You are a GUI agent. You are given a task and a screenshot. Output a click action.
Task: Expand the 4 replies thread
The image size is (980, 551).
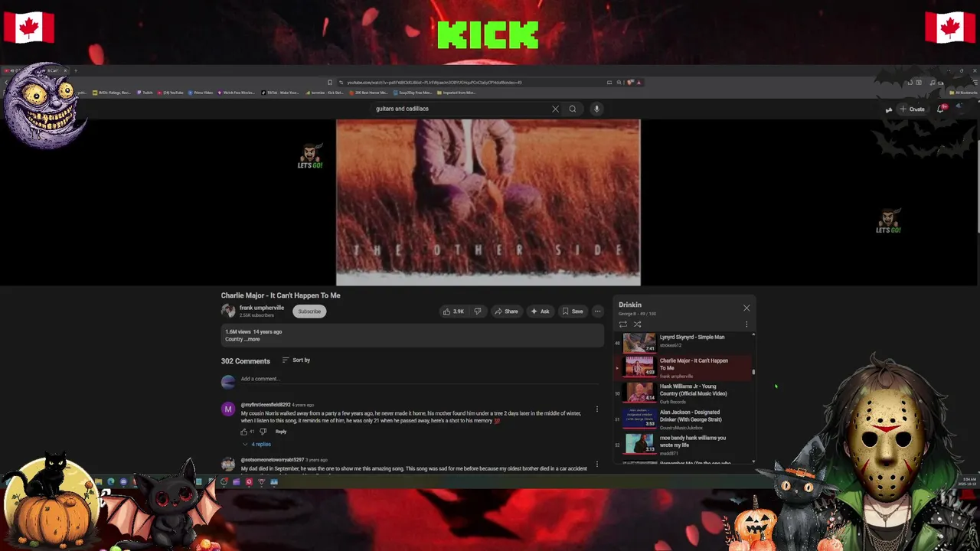click(257, 444)
